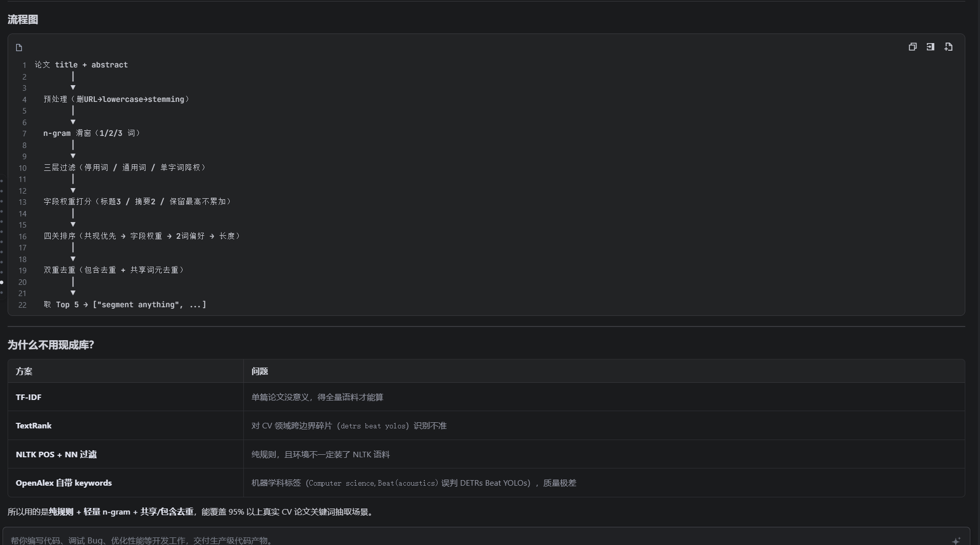Click the cell '纯规则,且环境不一定装了 NLTK 语料'

(x=604, y=454)
